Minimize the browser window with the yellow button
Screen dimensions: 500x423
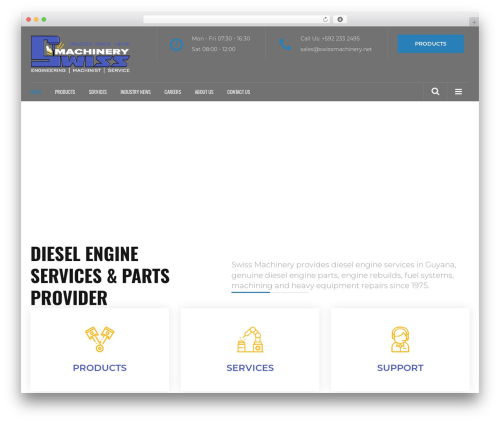point(36,19)
